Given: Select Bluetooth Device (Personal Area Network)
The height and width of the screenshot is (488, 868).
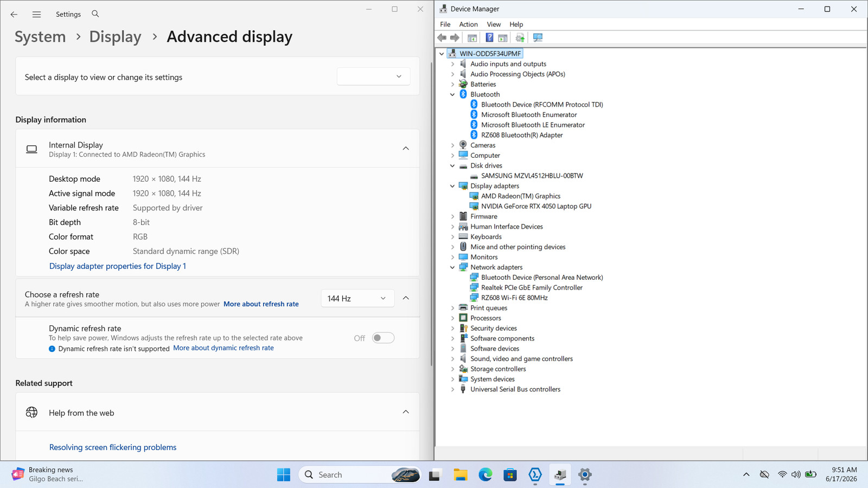Looking at the screenshot, I should (542, 278).
